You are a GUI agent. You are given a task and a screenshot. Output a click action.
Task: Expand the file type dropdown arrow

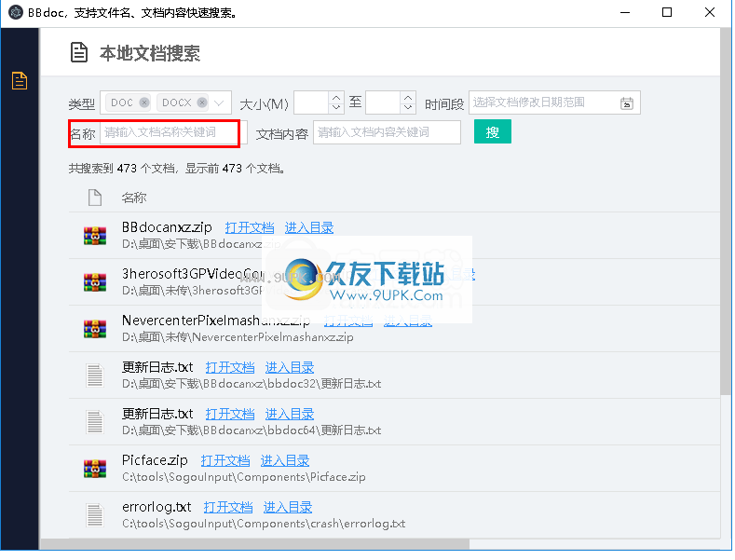[x=219, y=102]
